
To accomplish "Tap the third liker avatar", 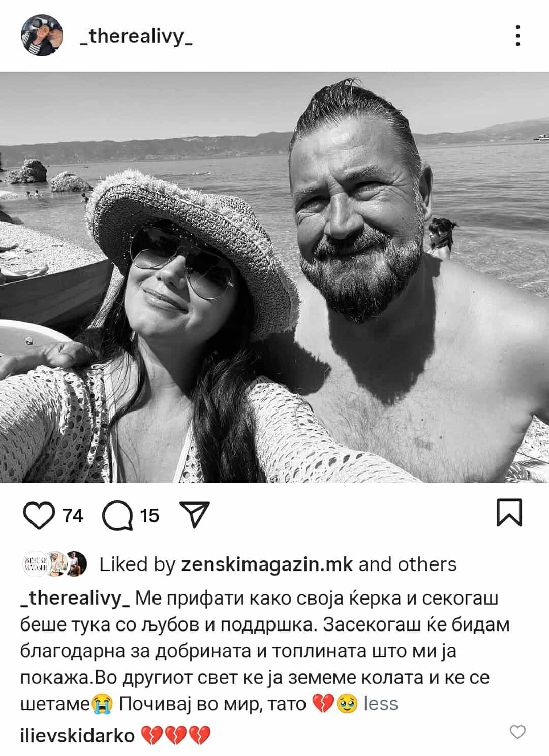I will (75, 564).
